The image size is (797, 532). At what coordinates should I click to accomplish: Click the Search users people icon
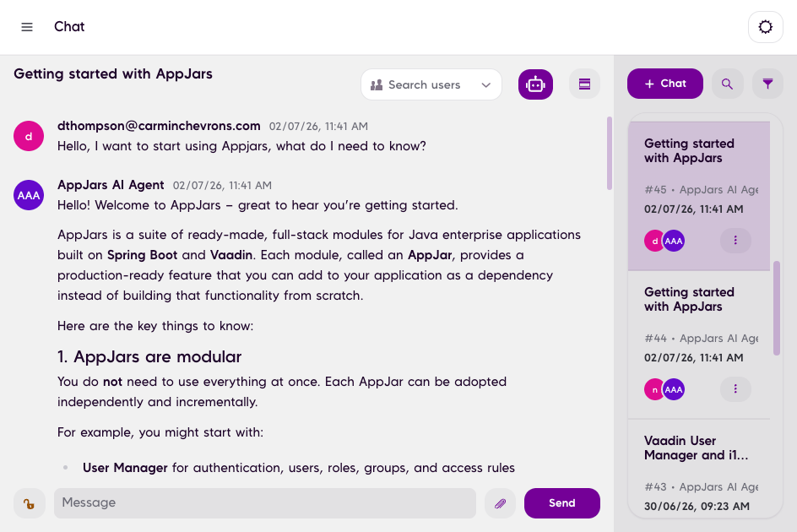pos(377,85)
